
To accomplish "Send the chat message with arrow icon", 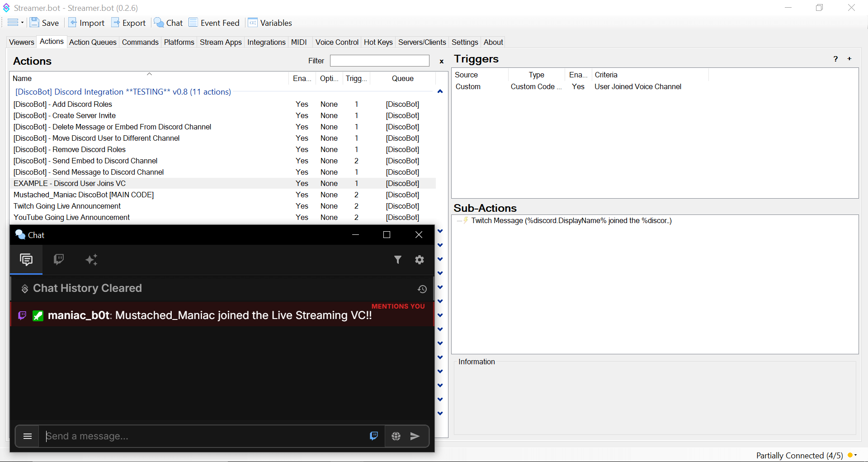I will pyautogui.click(x=415, y=436).
